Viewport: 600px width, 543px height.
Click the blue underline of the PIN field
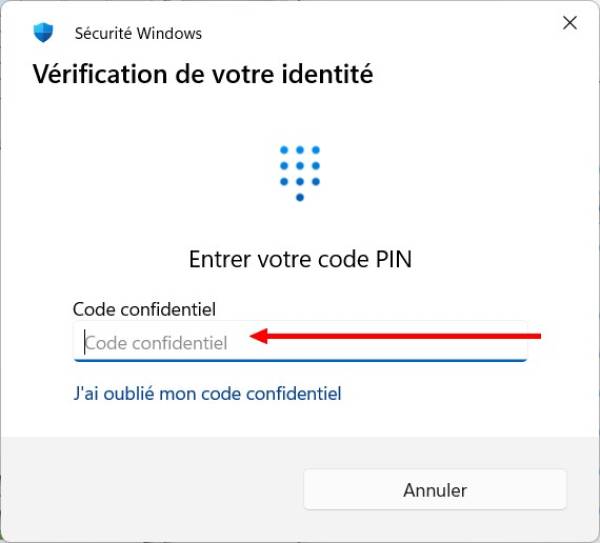tap(300, 359)
